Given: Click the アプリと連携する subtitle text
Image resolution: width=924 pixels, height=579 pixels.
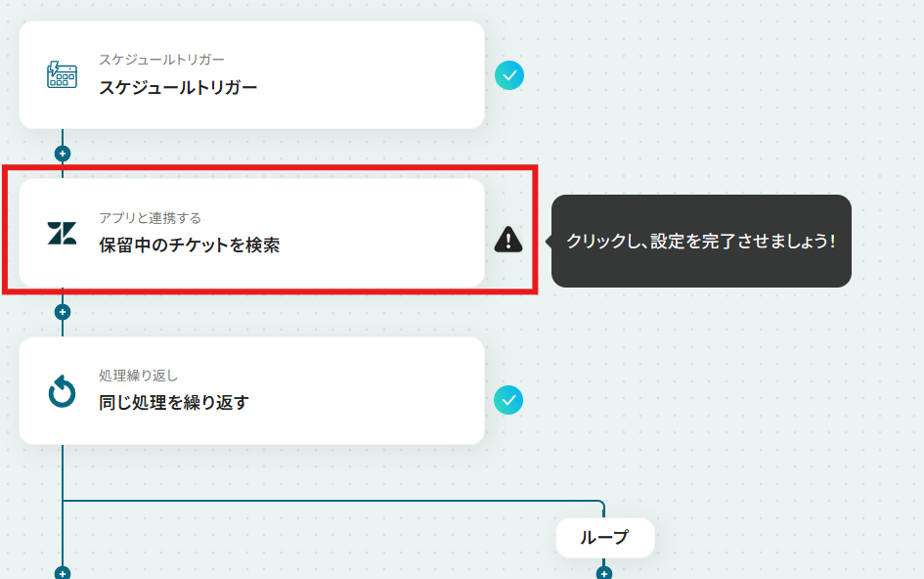Looking at the screenshot, I should click(x=151, y=218).
